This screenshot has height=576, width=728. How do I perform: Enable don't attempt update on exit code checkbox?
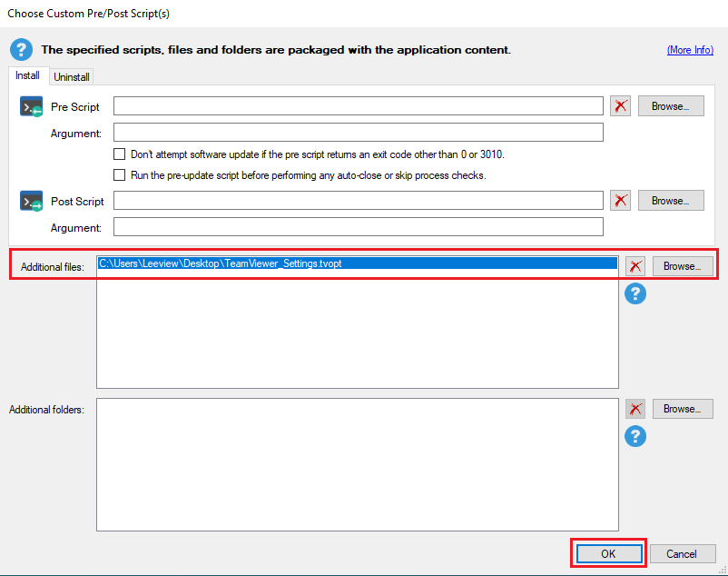(x=119, y=154)
